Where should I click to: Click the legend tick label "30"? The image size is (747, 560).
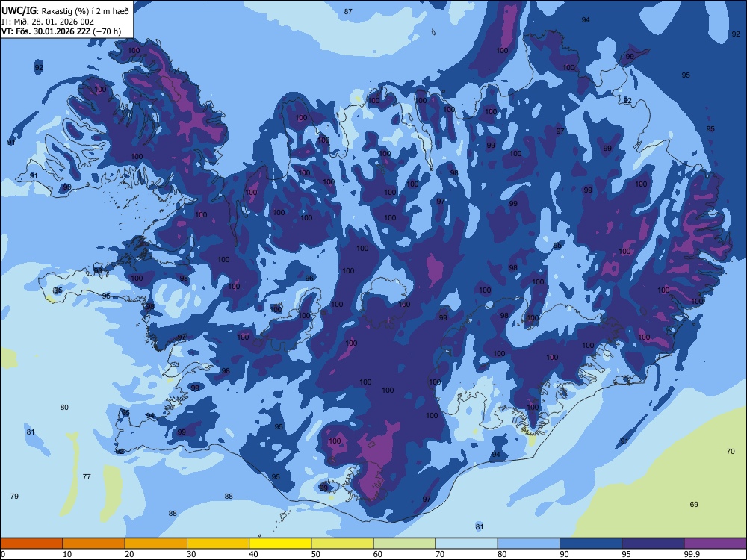point(191,554)
